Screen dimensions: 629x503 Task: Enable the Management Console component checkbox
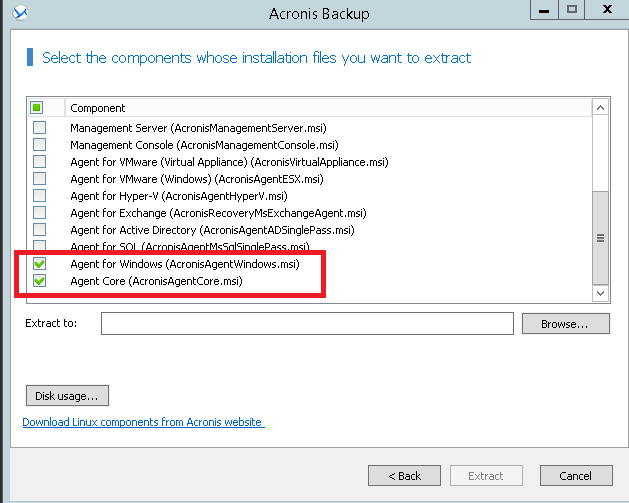click(39, 145)
